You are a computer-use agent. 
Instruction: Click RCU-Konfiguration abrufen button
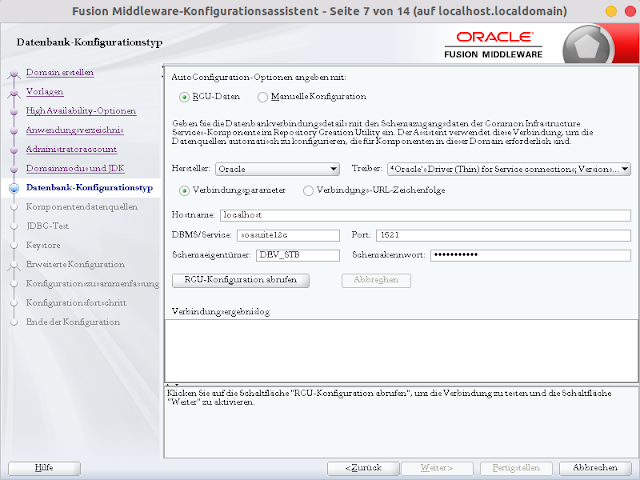pyautogui.click(x=240, y=280)
